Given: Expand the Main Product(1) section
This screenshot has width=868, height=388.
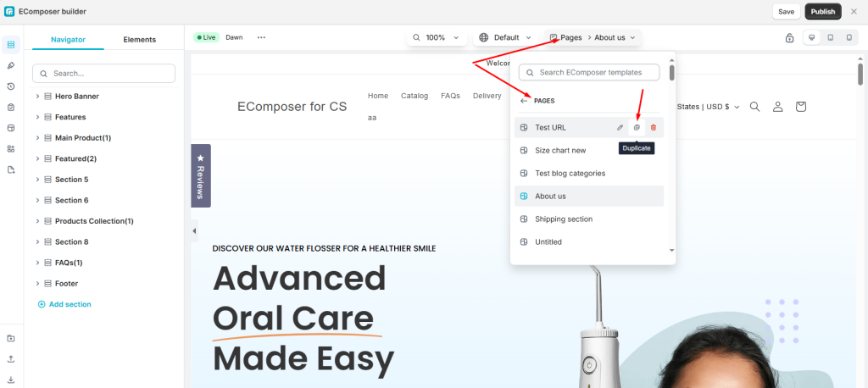Looking at the screenshot, I should point(37,138).
